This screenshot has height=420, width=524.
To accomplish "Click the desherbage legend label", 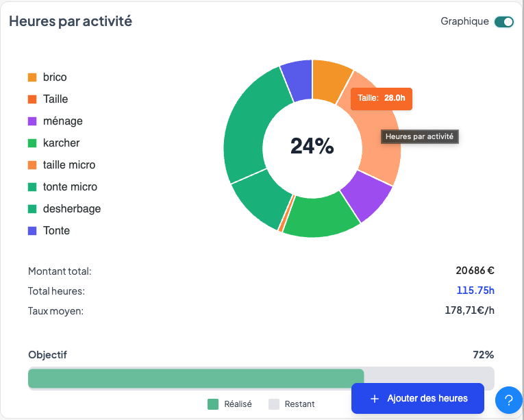I will coord(72,209).
